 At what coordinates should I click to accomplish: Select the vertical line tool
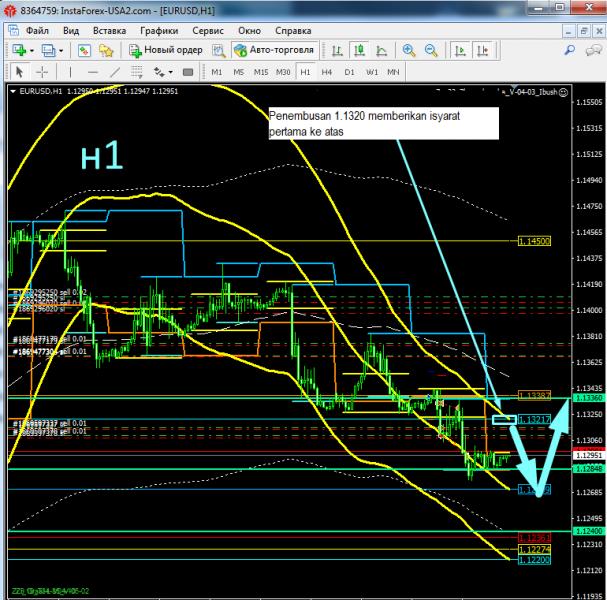pos(70,72)
